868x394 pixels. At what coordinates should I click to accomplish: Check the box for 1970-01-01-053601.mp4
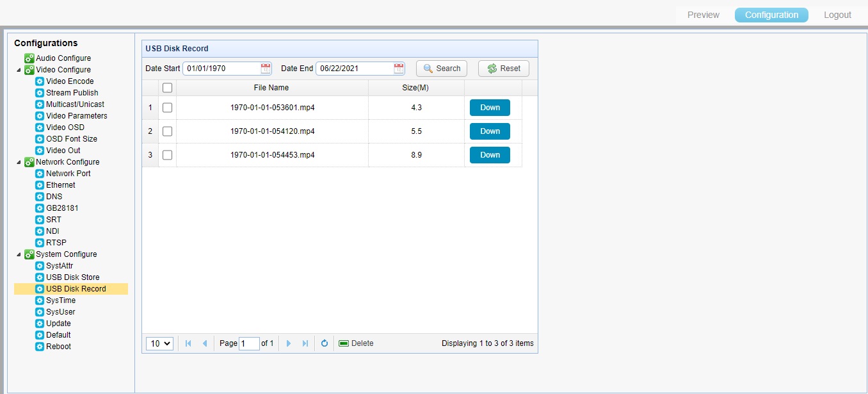click(x=168, y=108)
